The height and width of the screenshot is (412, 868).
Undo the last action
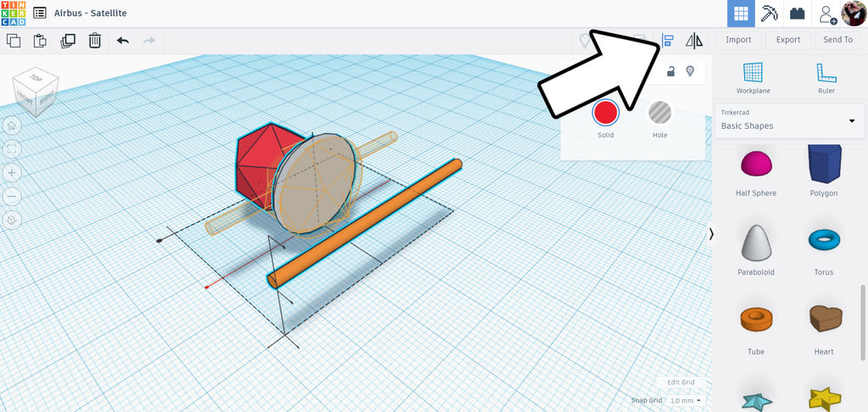pyautogui.click(x=123, y=41)
